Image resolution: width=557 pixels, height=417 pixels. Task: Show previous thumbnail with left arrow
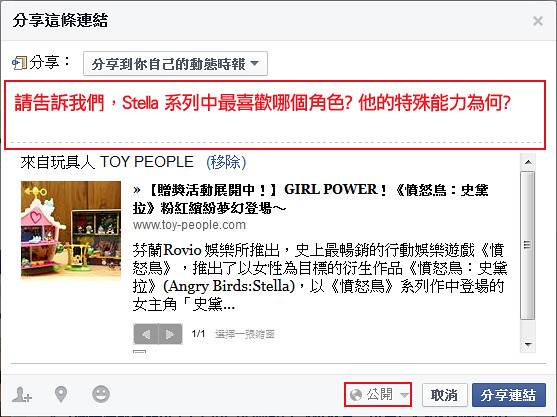(146, 334)
